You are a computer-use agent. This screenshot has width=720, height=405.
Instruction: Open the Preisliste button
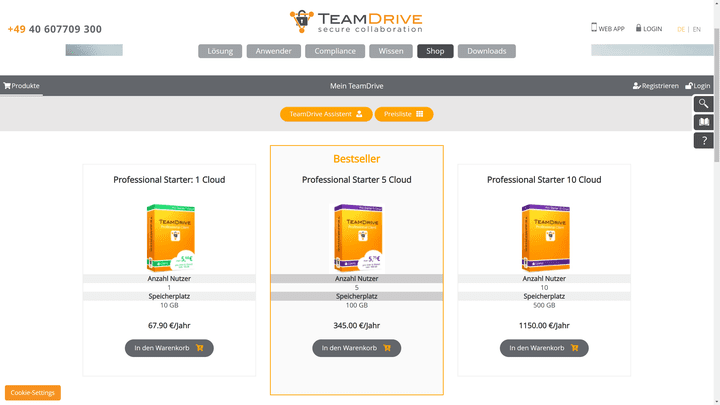point(404,114)
